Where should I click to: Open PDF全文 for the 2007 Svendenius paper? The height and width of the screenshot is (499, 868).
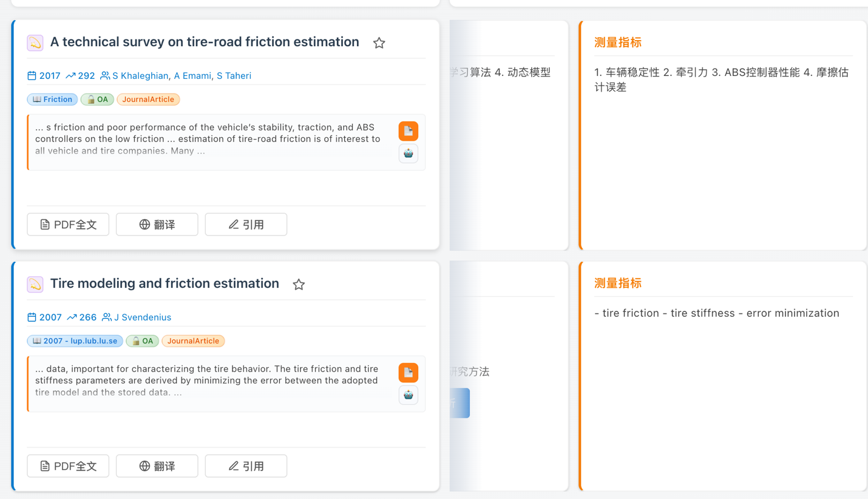point(68,466)
